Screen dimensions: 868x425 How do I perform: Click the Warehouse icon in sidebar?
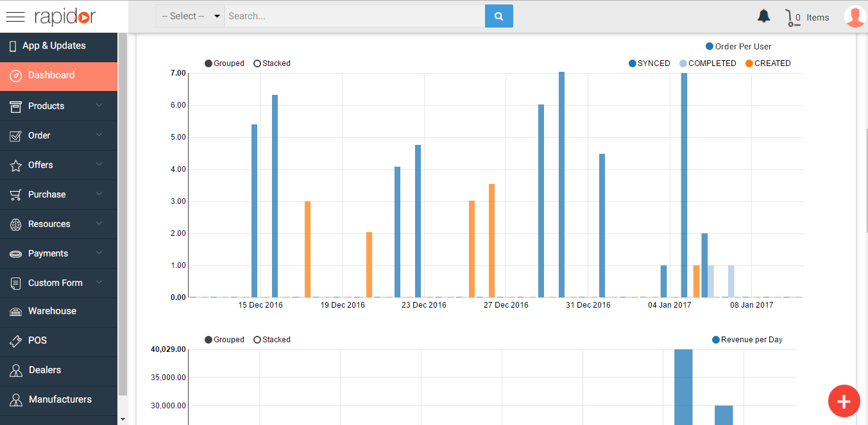[x=16, y=312]
